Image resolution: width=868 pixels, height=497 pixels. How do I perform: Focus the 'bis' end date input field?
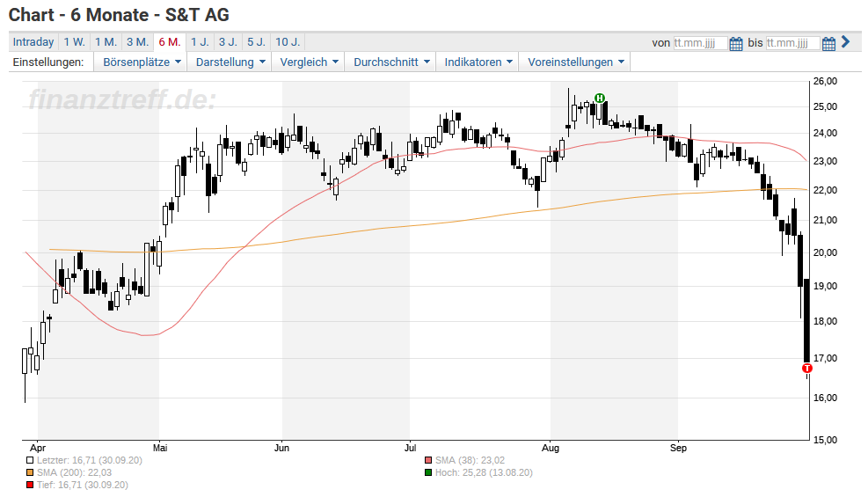point(792,43)
